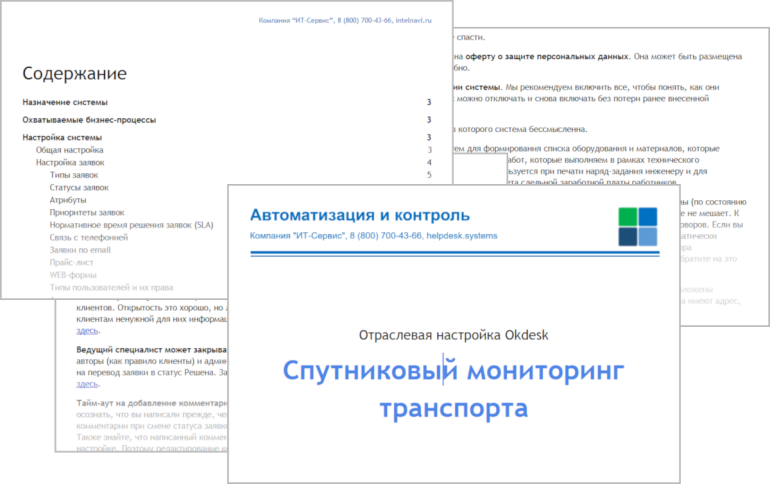Image resolution: width=770 pixels, height=484 pixels.
Task: Go to 'Назначение системы' contents entry
Action: (x=65, y=102)
